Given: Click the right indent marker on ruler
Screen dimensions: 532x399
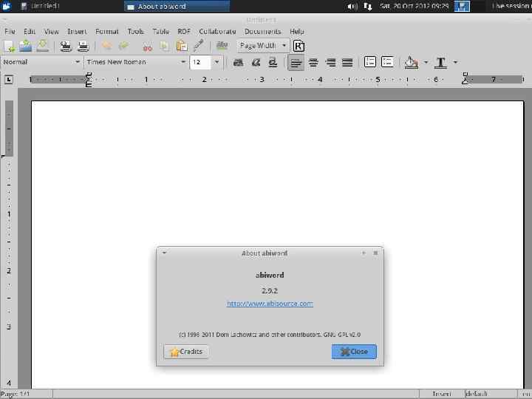Looking at the screenshot, I should click(465, 78).
